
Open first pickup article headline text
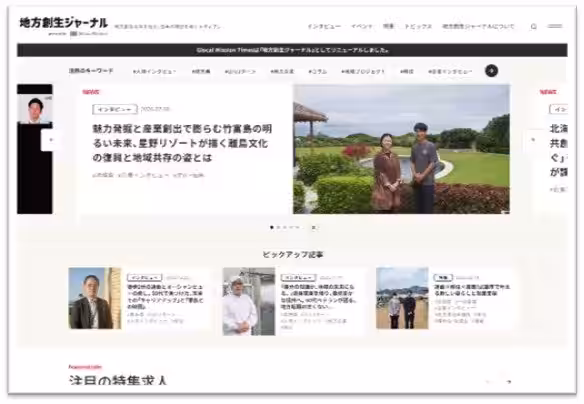[165, 297]
